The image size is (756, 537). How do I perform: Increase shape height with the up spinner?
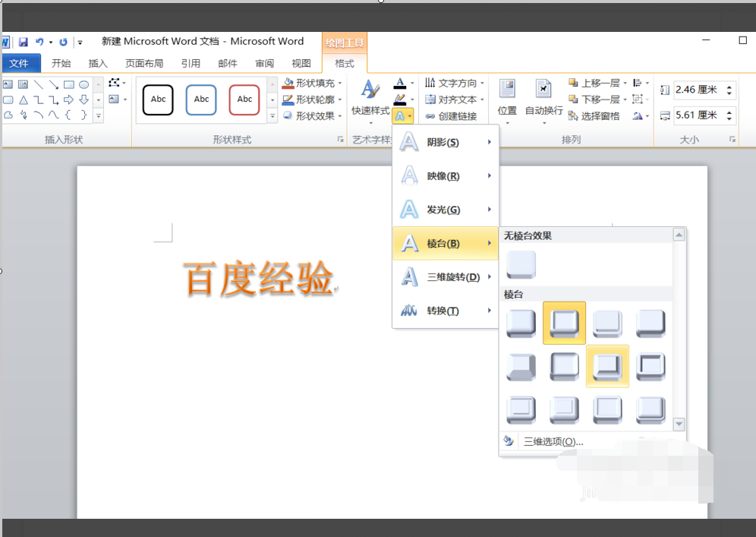[730, 87]
